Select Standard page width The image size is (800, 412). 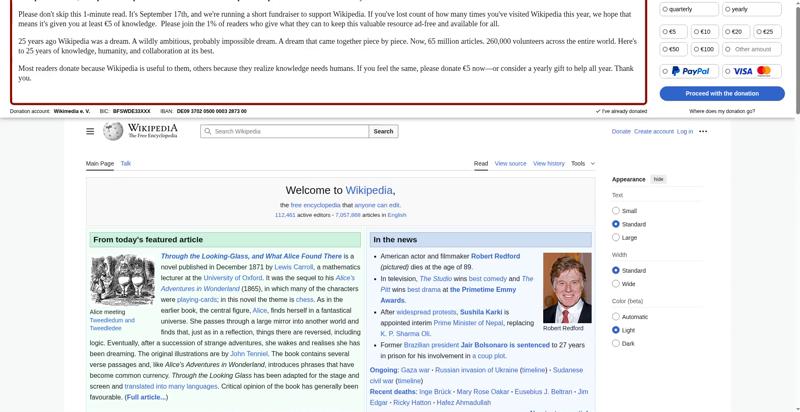click(x=616, y=270)
